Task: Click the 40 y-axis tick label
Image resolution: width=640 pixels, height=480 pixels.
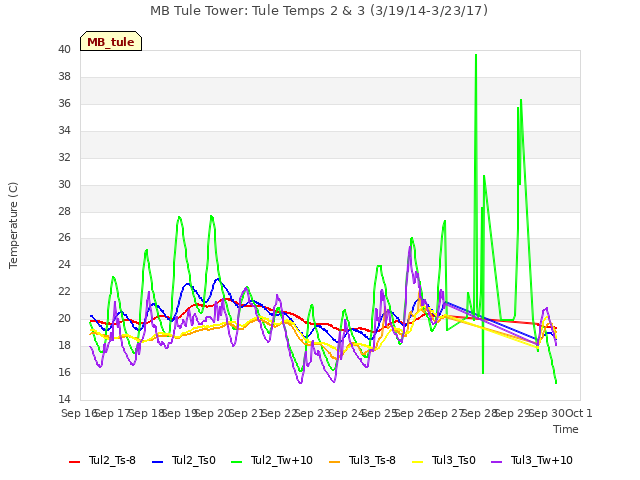Action: coord(64,50)
